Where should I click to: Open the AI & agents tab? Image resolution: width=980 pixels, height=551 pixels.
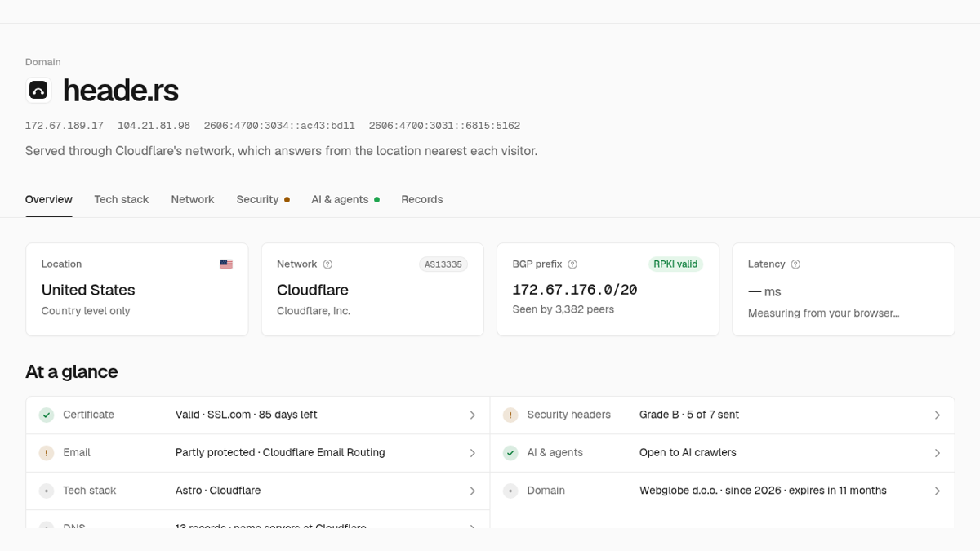click(x=345, y=199)
